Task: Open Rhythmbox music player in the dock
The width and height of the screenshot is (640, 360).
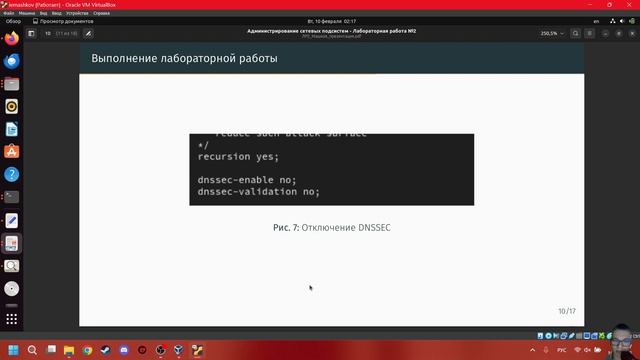Action: pyautogui.click(x=11, y=107)
